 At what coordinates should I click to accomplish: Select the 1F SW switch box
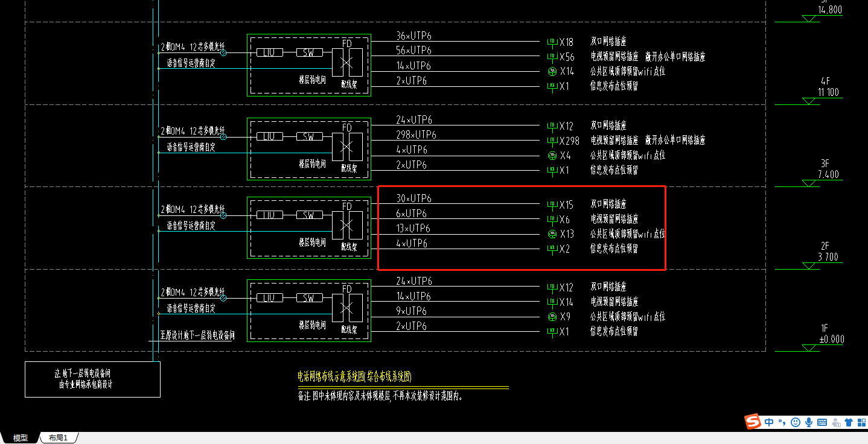309,298
